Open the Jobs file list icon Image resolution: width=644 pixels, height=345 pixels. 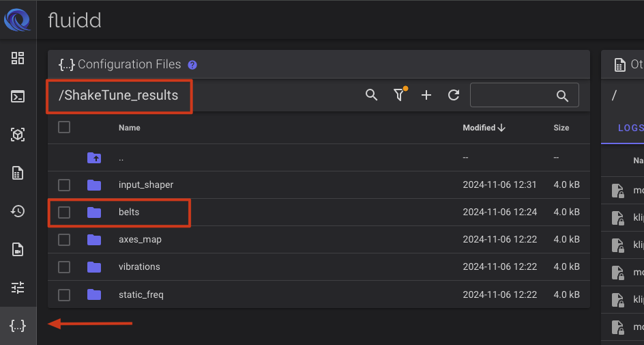pyautogui.click(x=18, y=173)
